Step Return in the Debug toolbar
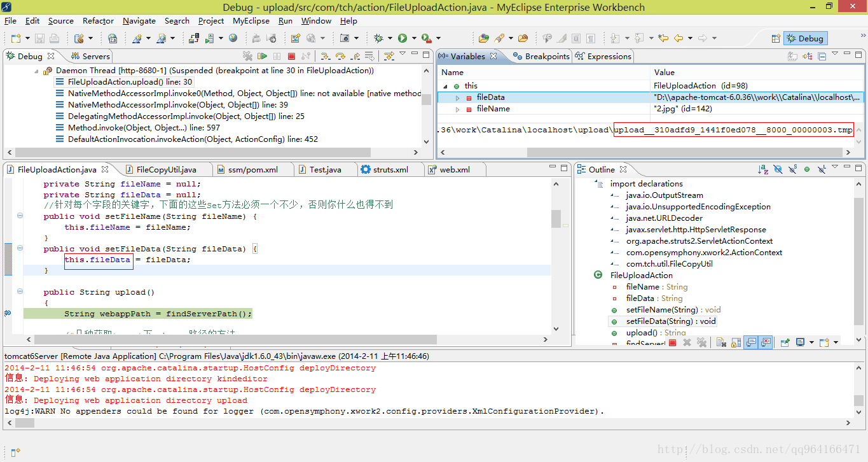Image resolution: width=868 pixels, height=462 pixels. click(x=355, y=56)
